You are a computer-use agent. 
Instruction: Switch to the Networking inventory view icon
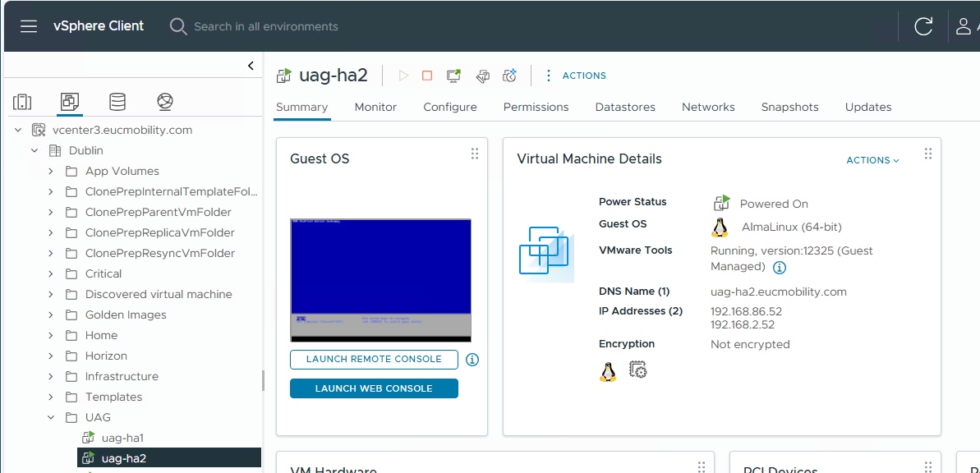coord(165,102)
